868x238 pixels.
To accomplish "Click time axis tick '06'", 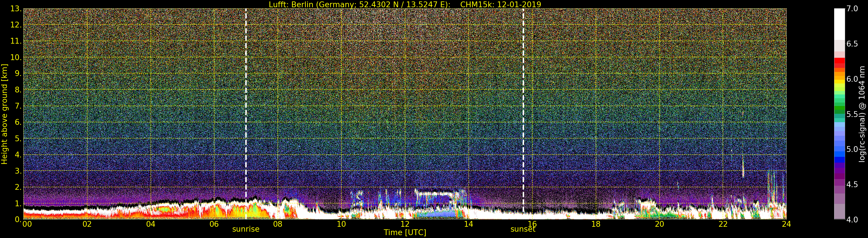I will click(x=214, y=224).
